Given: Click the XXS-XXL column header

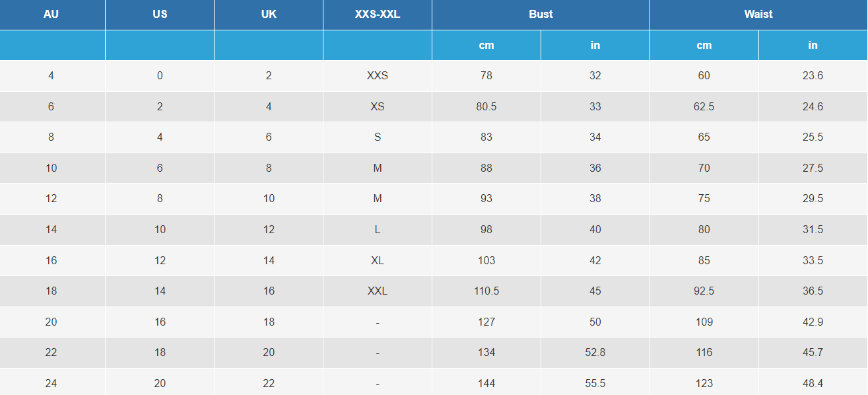Looking at the screenshot, I should [x=378, y=14].
